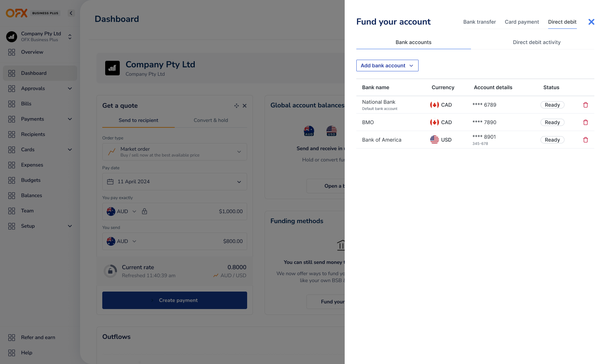
Task: Select the Direct debit tab
Action: (562, 22)
